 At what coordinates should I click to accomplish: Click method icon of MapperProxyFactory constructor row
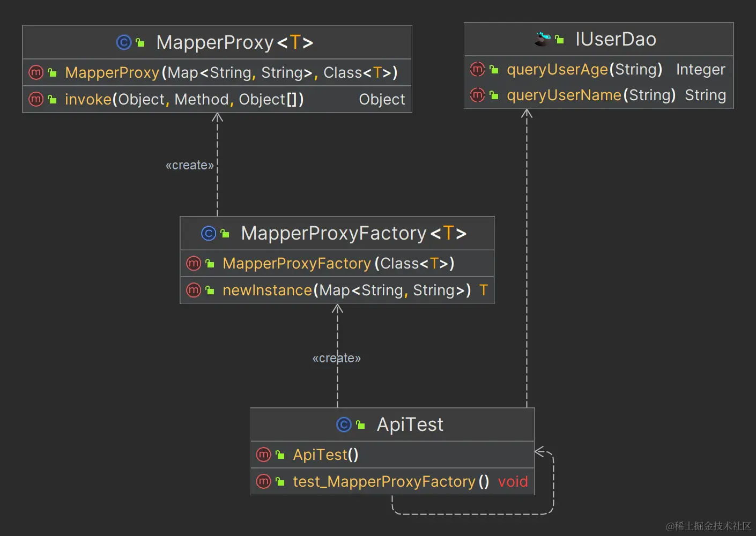pyautogui.click(x=194, y=263)
